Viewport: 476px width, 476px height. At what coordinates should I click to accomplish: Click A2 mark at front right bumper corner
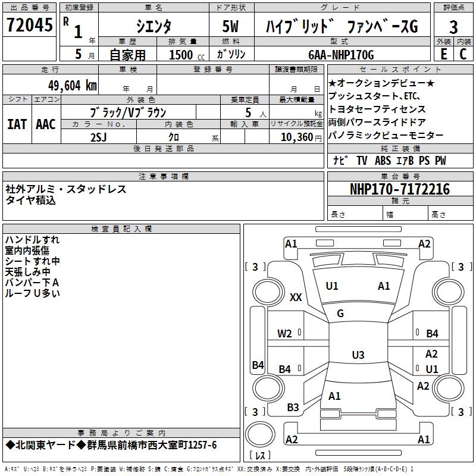(424, 244)
